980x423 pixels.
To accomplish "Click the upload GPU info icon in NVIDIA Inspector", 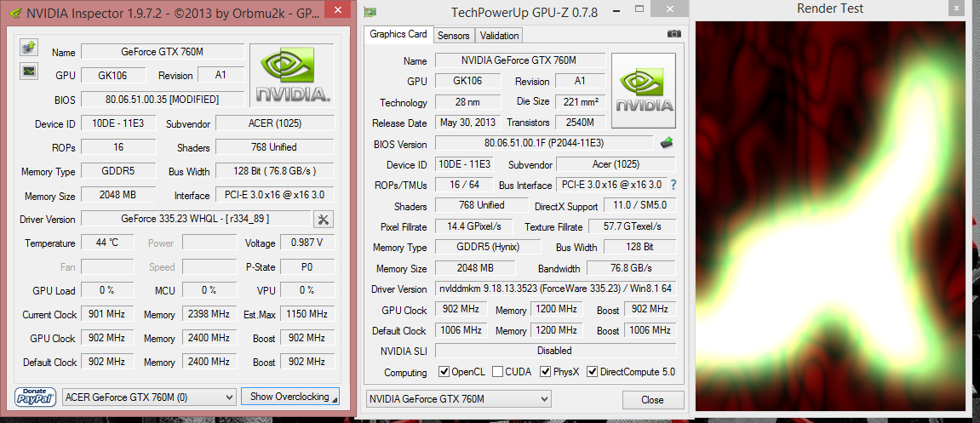I will pyautogui.click(x=29, y=47).
